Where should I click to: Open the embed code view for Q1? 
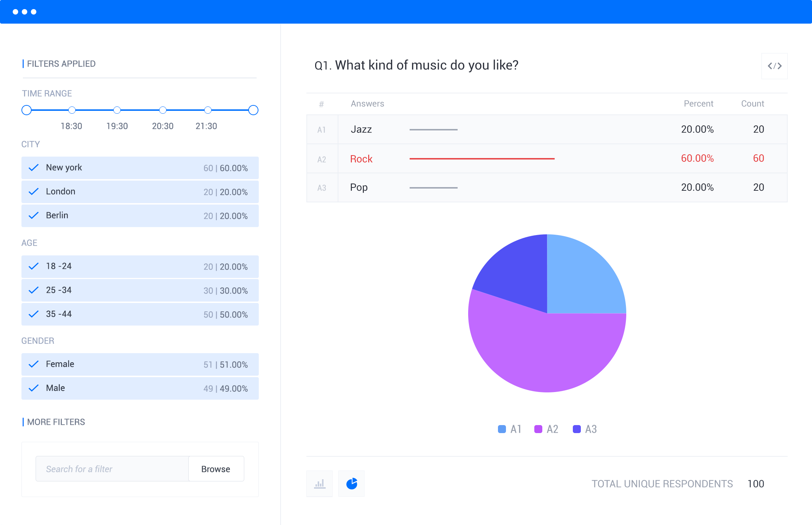(774, 66)
